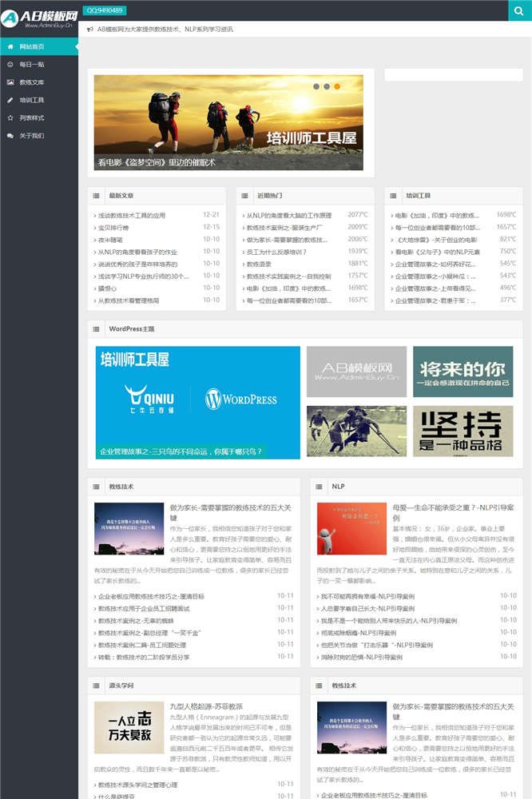Screen dimensions: 532x799
Task: Click the home icon beside 网站首页
Action: tap(10, 48)
